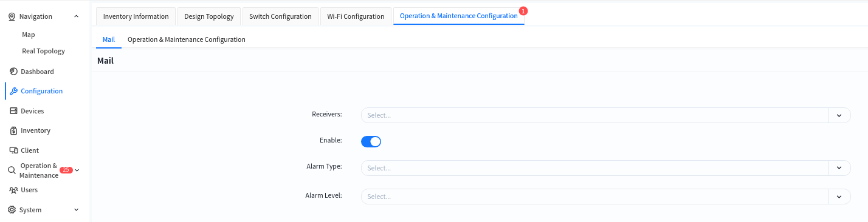Viewport: 868px width, 222px height.
Task: Click the System gear icon
Action: tap(12, 210)
